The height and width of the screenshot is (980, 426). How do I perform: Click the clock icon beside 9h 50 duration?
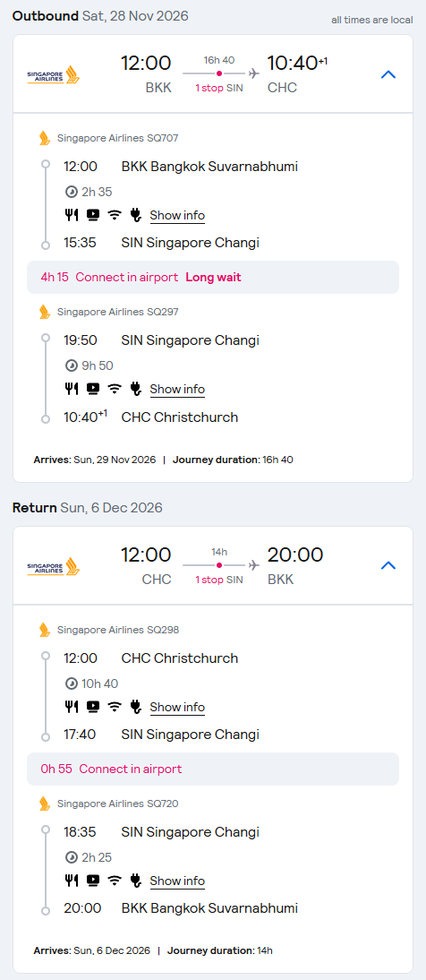pyautogui.click(x=72, y=365)
